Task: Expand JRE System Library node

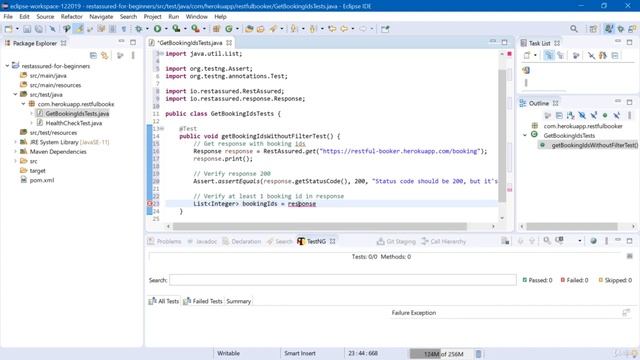Action: pos(16,142)
